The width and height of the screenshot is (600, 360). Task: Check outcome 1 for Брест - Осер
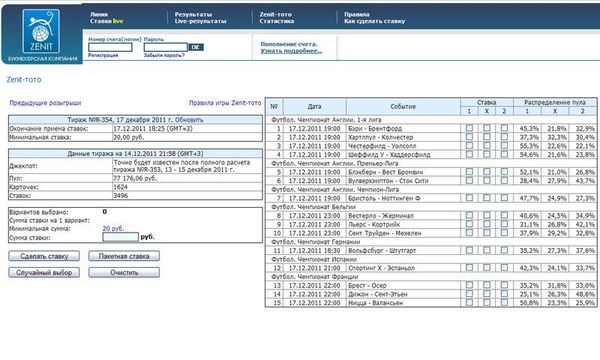469,285
